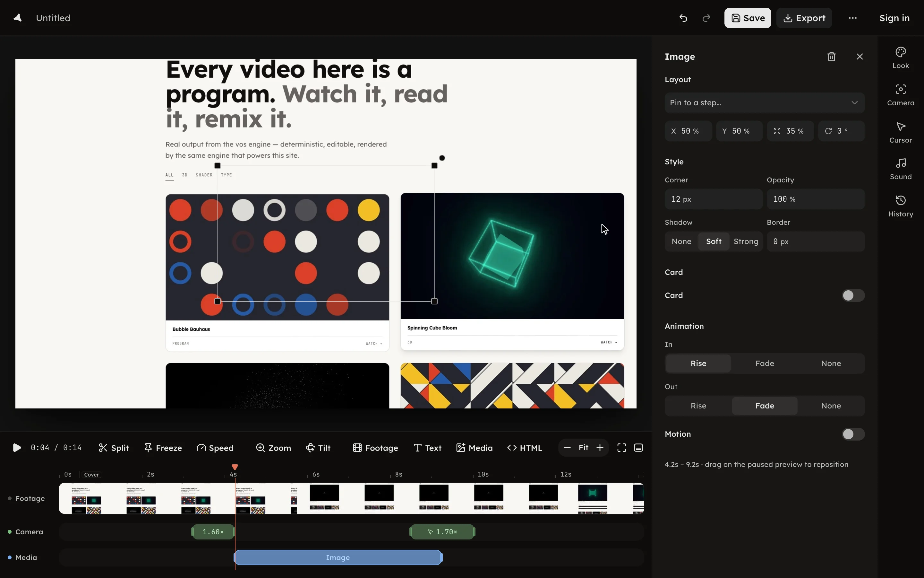Enable the Motion toggle

click(x=853, y=434)
